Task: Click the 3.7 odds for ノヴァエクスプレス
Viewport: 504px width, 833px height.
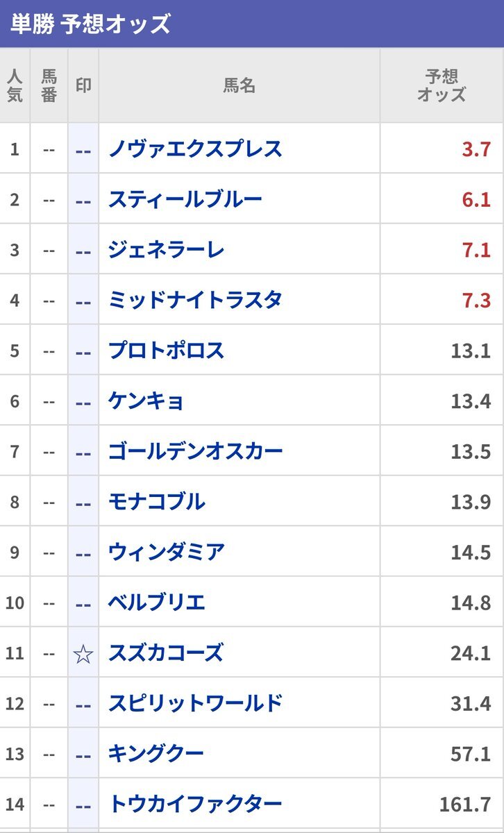Action: (477, 149)
